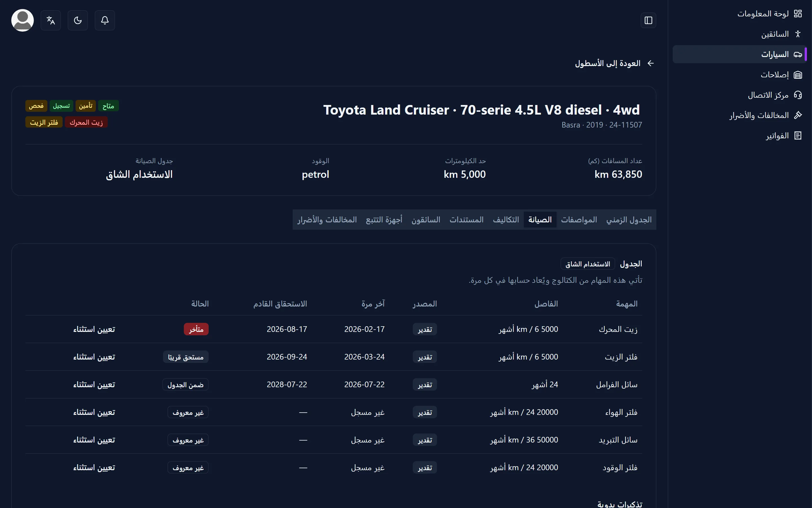Select the الصيانة tab
Viewport: 812px width, 508px height.
[x=540, y=220]
